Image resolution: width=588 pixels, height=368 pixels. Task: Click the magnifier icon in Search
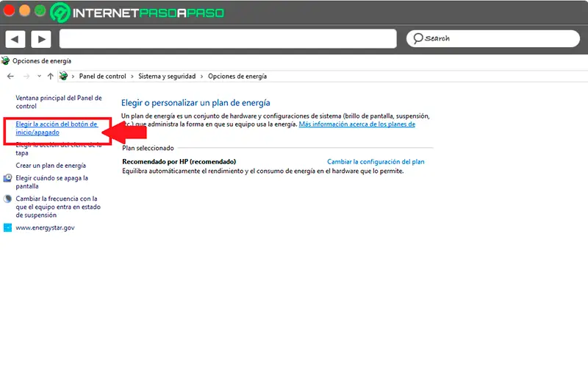coord(417,38)
